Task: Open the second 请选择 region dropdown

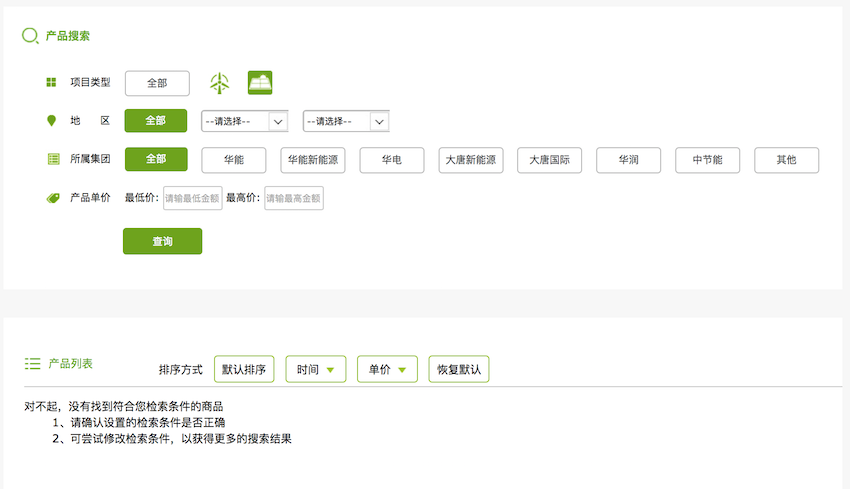Action: tap(346, 121)
